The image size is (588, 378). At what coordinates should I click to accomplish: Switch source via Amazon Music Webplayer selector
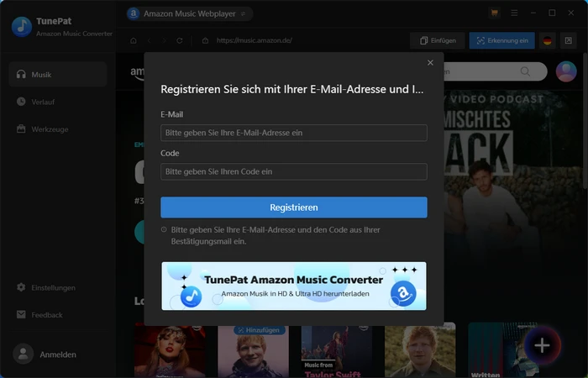pos(189,14)
